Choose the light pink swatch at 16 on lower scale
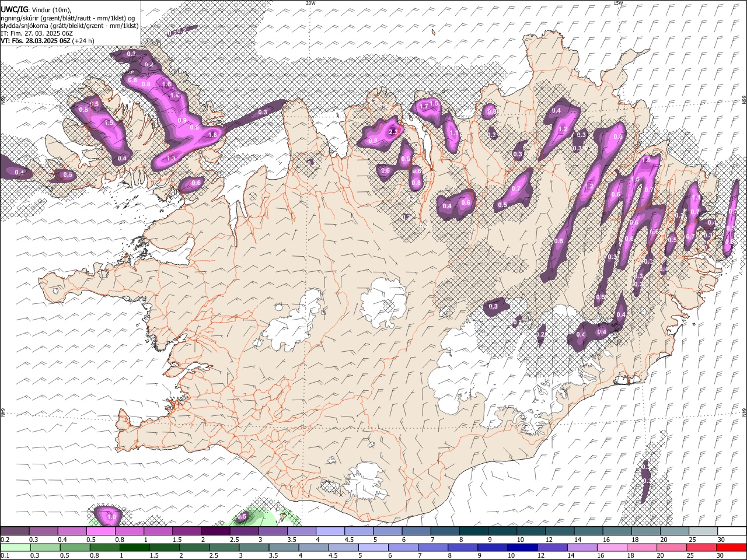Image resolution: width=747 pixels, height=560 pixels. pyautogui.click(x=612, y=548)
